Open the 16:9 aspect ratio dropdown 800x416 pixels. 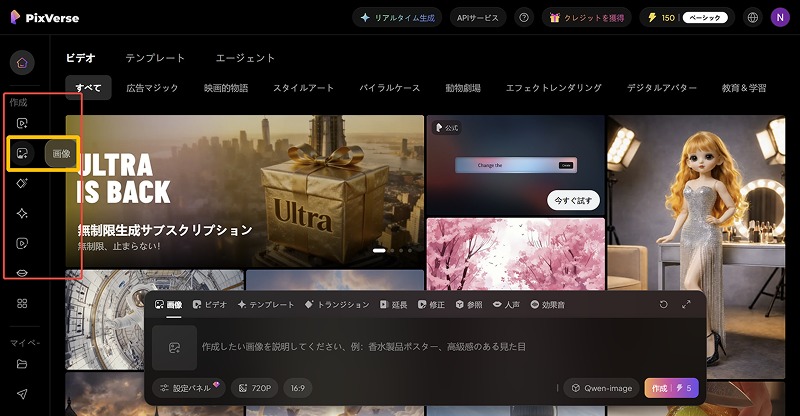(x=298, y=388)
